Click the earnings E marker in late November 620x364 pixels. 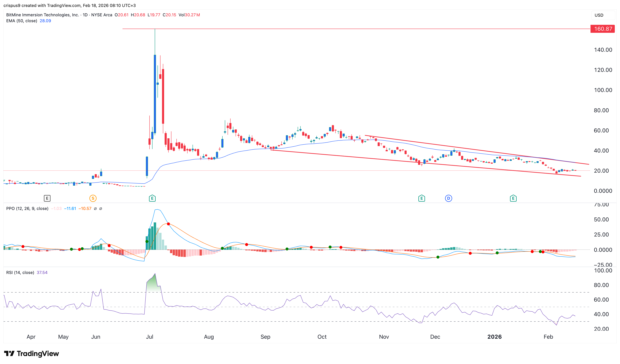pos(421,198)
